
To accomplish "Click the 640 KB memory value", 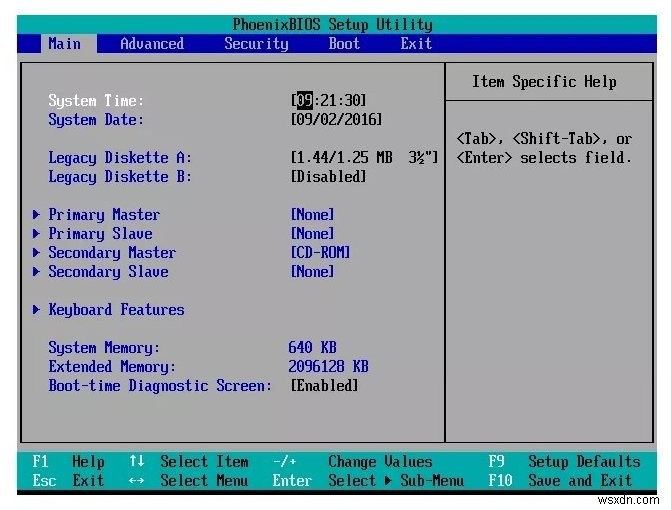I will click(312, 347).
